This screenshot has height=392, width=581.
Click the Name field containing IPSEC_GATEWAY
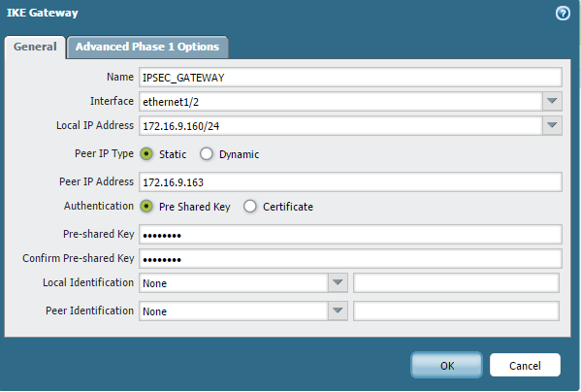click(x=350, y=77)
